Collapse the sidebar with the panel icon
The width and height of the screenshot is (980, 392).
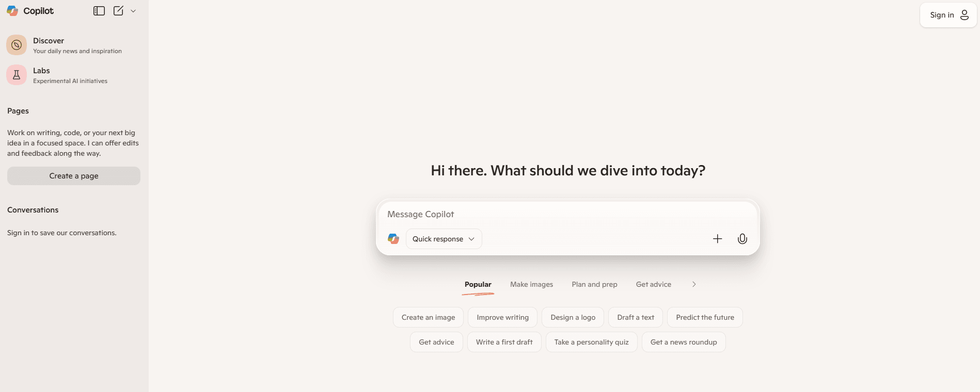click(99, 11)
